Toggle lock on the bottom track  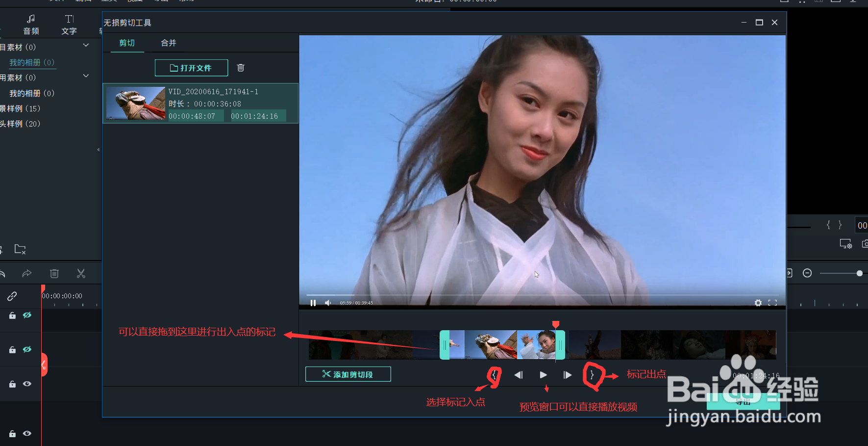pyautogui.click(x=12, y=434)
